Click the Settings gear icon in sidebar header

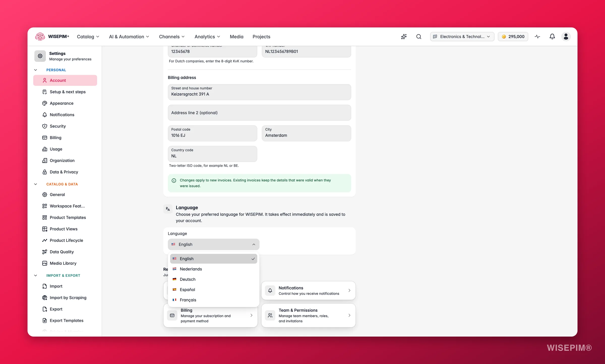pyautogui.click(x=40, y=56)
